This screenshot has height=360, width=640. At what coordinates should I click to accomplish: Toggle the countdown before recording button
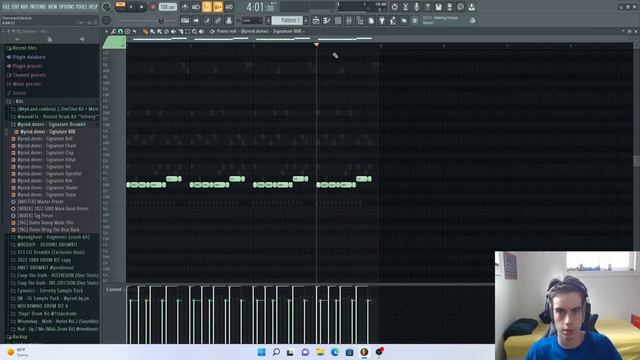(207, 7)
